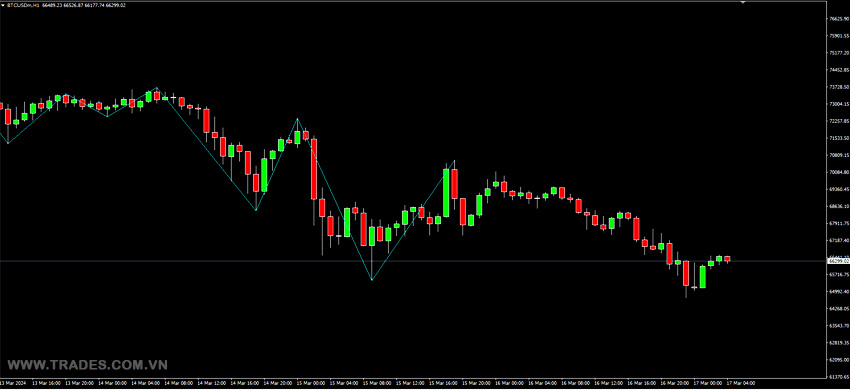Click the ZigZag low point near 15 Mar 08:00
Viewport: 850px width, 390px height.
coord(372,280)
